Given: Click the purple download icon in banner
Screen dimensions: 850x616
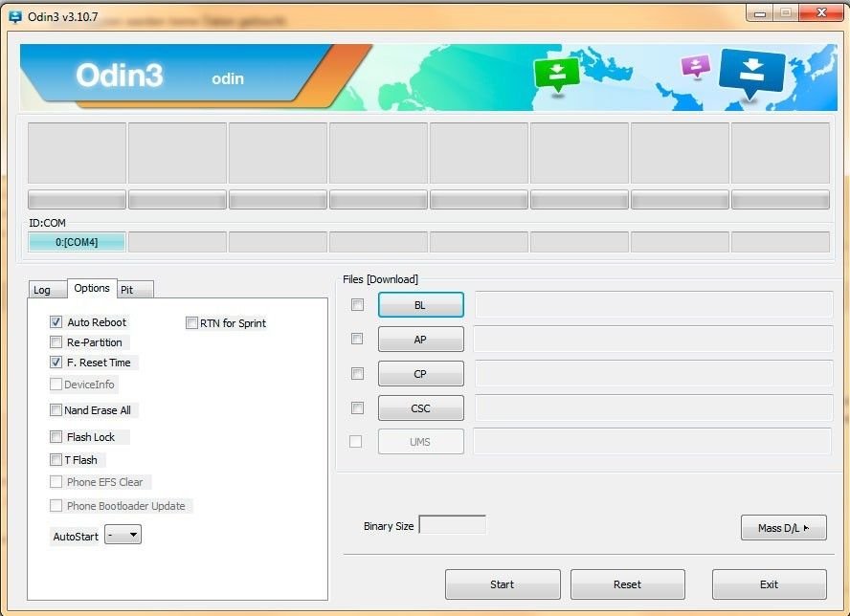Looking at the screenshot, I should click(x=696, y=67).
